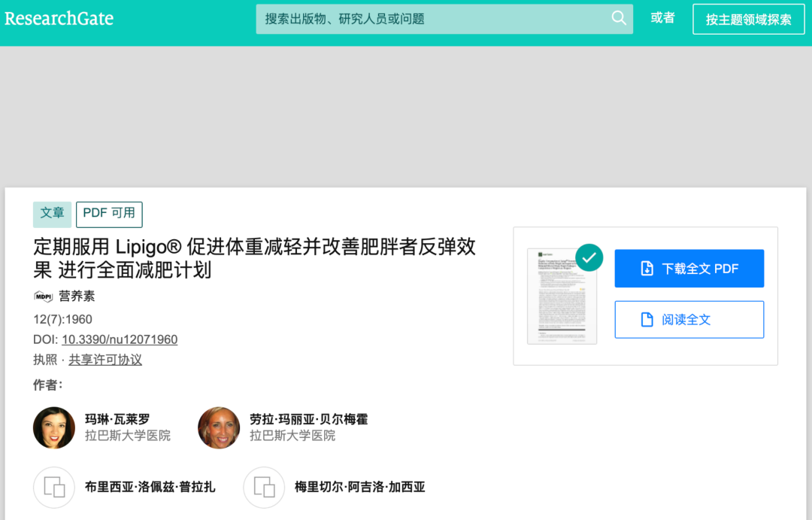Click placeholder avatar for 梅里切尔·阿吉洛·加西亚
Image resolution: width=812 pixels, height=520 pixels.
[264, 488]
